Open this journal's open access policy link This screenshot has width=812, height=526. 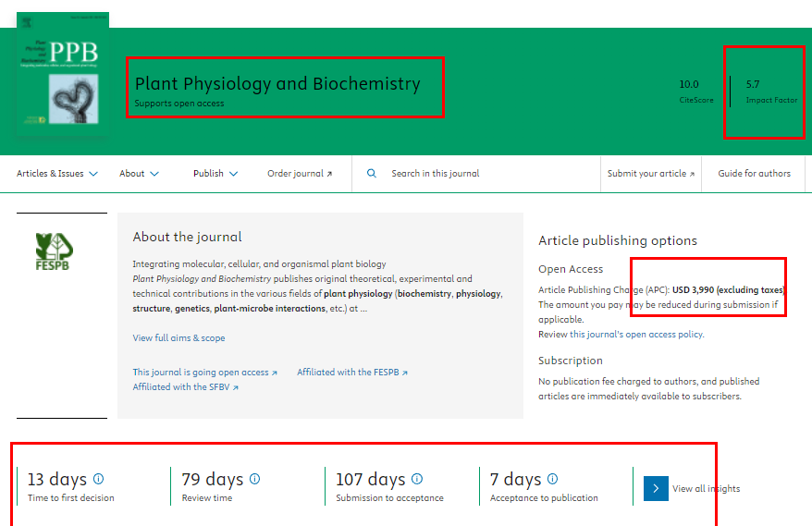pos(644,335)
